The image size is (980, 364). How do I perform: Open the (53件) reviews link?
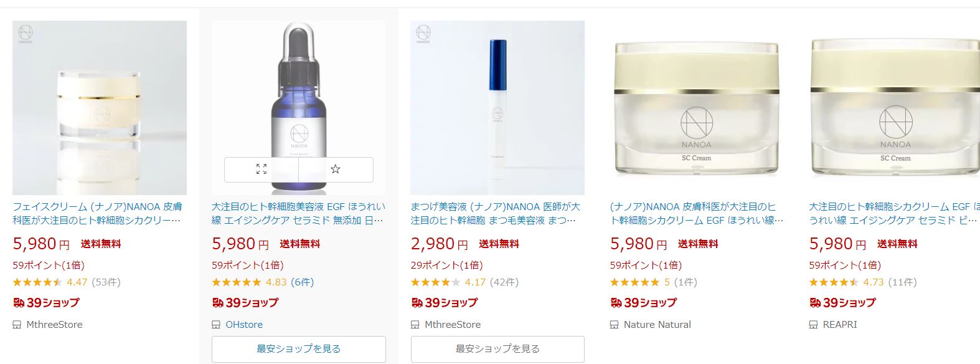(106, 282)
